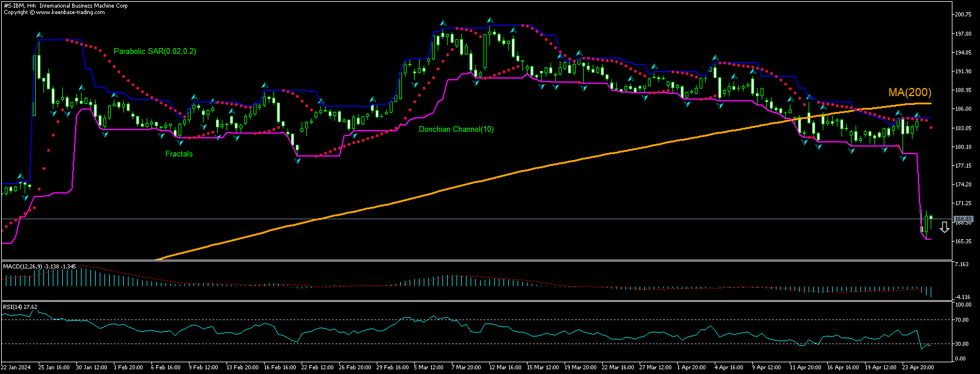The height and width of the screenshot is (374, 980).
Task: Click fractal down arrow below the 22 Feb low
Action: [298, 160]
